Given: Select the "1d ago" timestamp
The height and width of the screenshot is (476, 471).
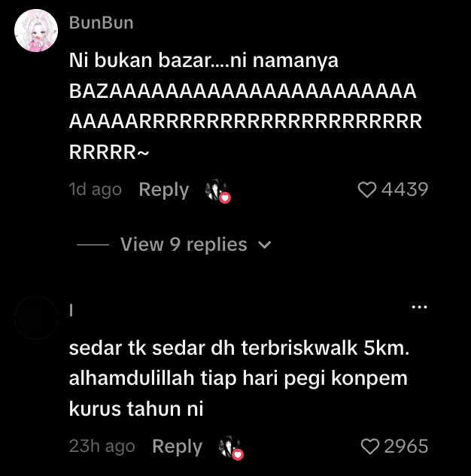Looking at the screenshot, I should click(96, 190).
